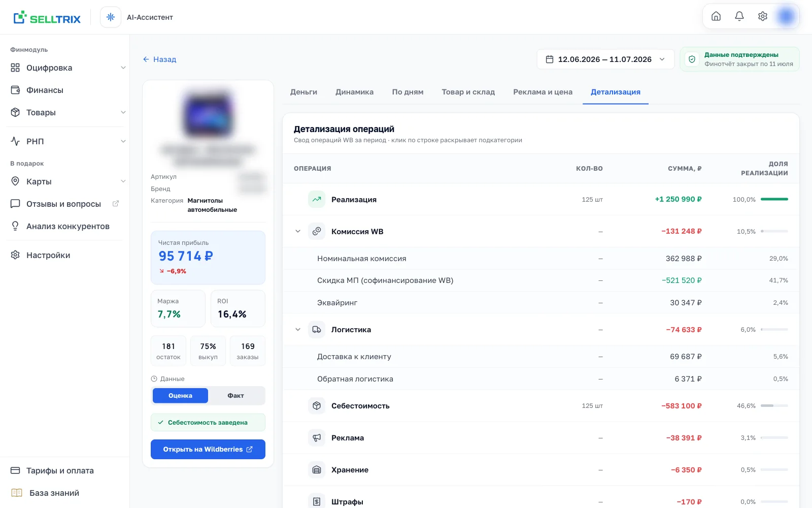The width and height of the screenshot is (812, 508).
Task: Expand the РНП sidebar section
Action: click(x=123, y=141)
